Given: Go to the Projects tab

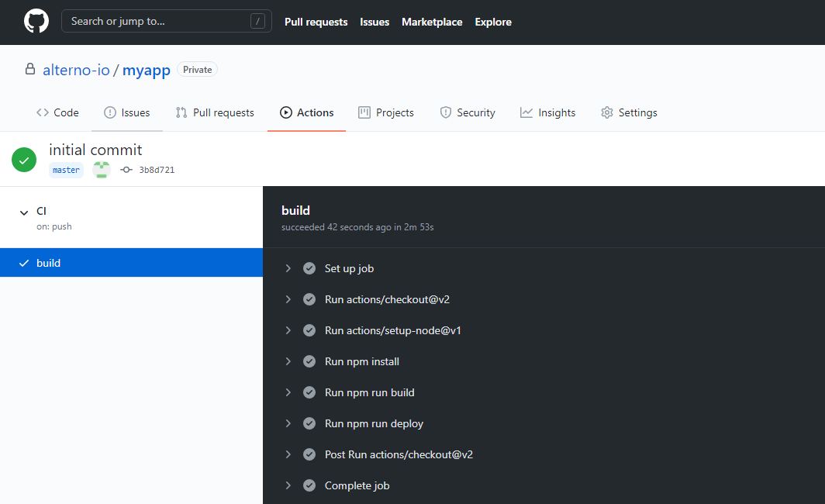Looking at the screenshot, I should [385, 112].
